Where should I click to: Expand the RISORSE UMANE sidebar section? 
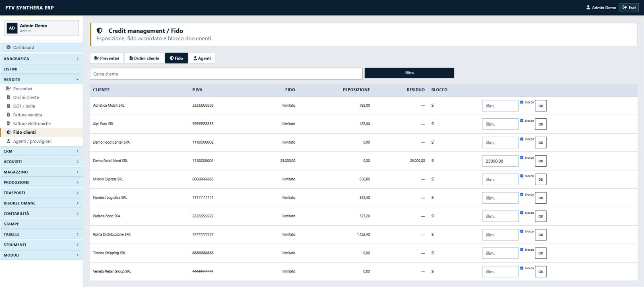(41, 203)
